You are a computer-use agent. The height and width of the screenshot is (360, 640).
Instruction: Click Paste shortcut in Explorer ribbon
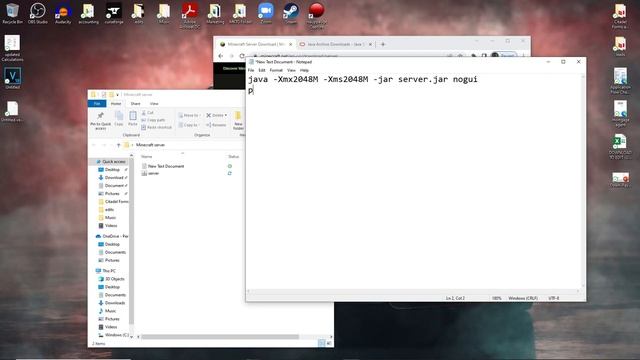(x=156, y=127)
